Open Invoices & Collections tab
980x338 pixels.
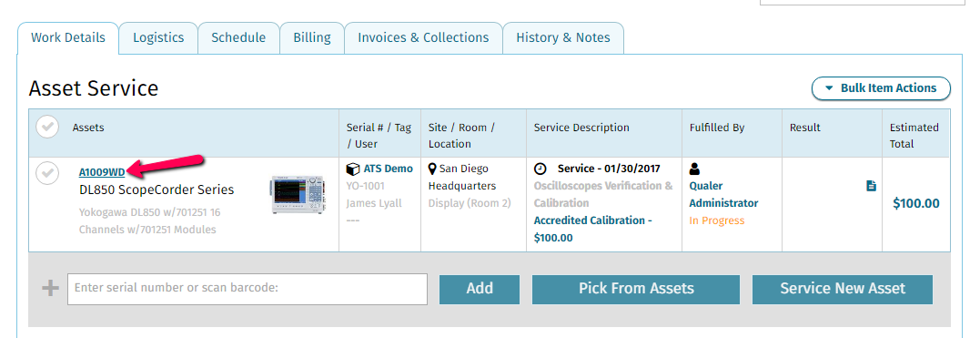click(x=423, y=37)
